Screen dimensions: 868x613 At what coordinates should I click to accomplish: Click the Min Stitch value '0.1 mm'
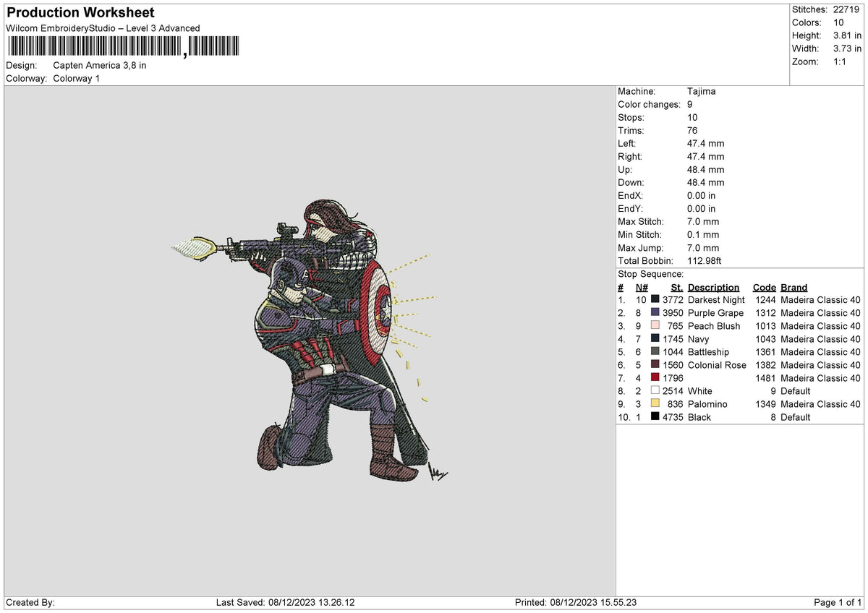point(703,234)
